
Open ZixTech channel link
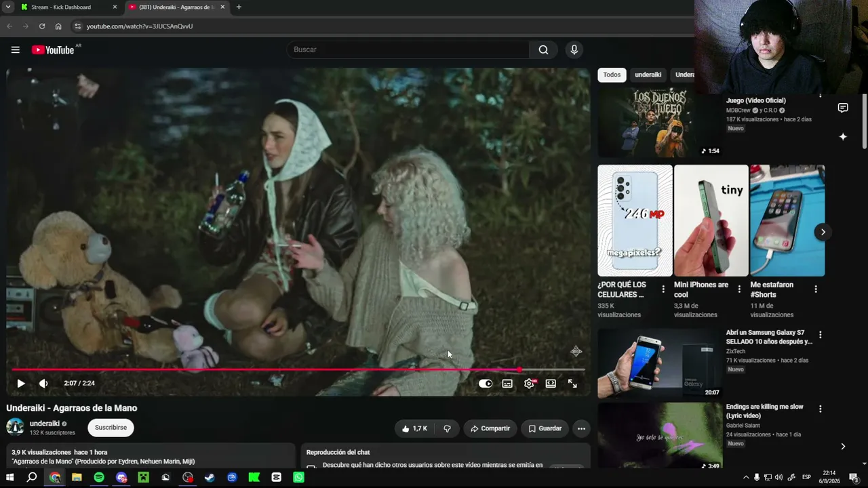pyautogui.click(x=736, y=351)
